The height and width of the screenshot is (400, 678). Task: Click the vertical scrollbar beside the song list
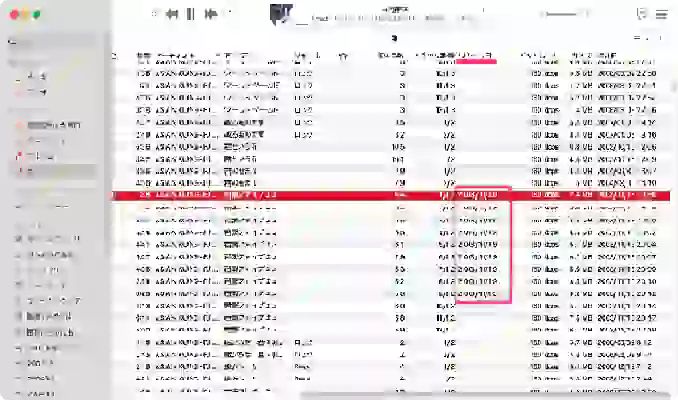tap(673, 86)
